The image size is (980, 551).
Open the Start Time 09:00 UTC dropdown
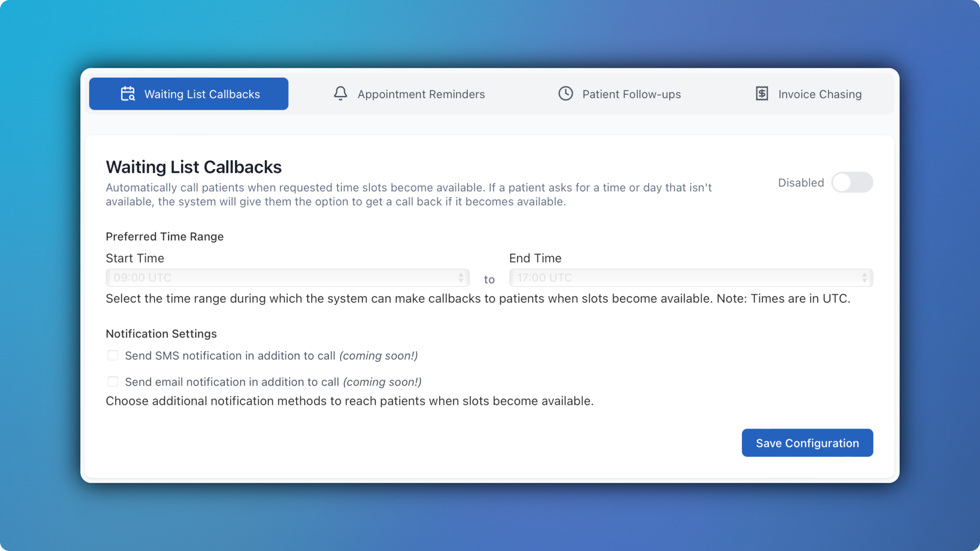click(283, 278)
